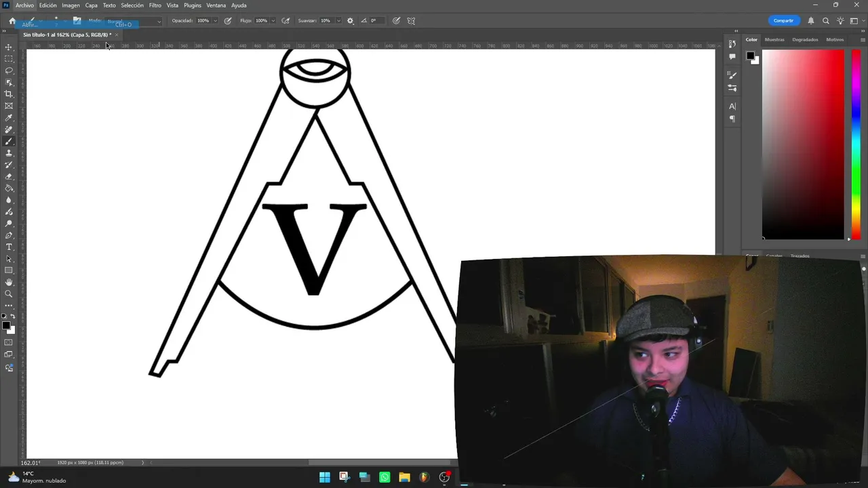This screenshot has height=488, width=868.
Task: Pick a red shade in color field
Action: pos(803,144)
